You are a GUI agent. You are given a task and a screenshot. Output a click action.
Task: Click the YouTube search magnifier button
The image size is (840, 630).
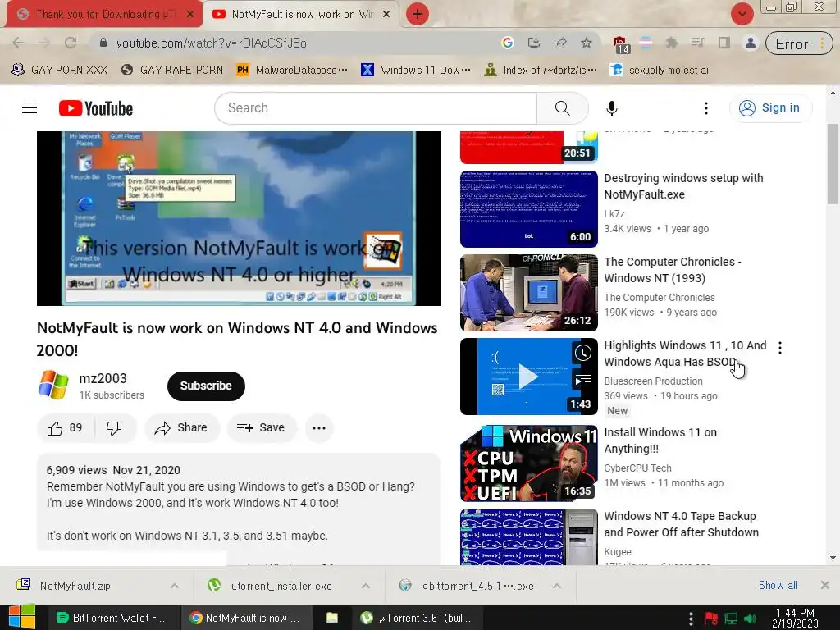click(x=562, y=108)
